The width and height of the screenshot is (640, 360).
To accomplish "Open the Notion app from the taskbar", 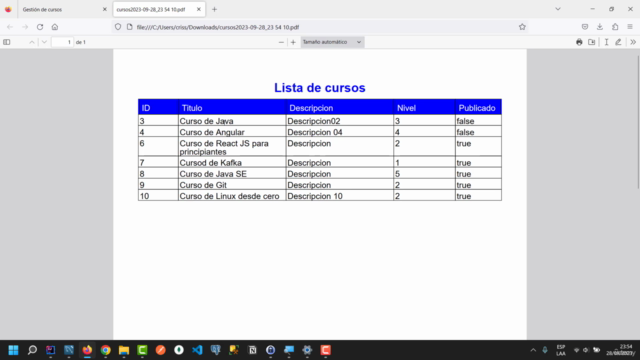I will click(x=252, y=350).
